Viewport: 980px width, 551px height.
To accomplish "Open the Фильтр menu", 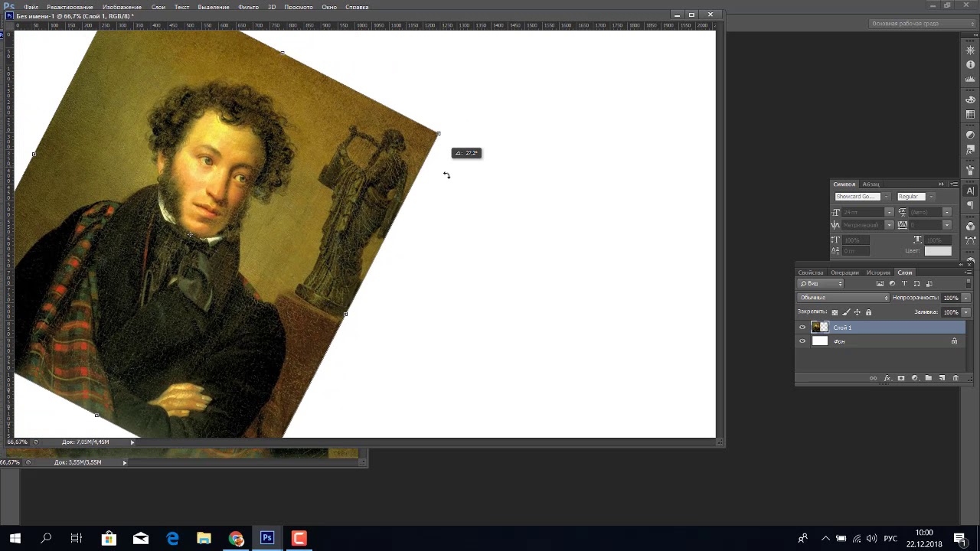I will (248, 7).
